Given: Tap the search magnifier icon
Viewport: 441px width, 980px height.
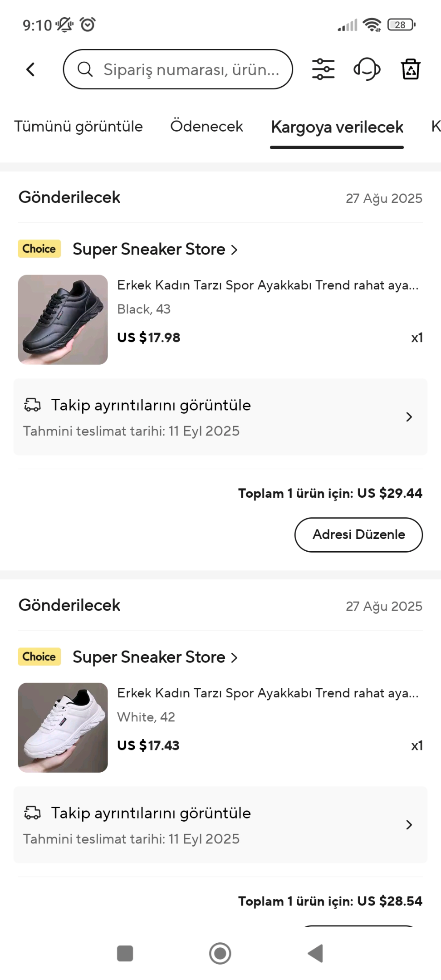Looking at the screenshot, I should pos(85,69).
